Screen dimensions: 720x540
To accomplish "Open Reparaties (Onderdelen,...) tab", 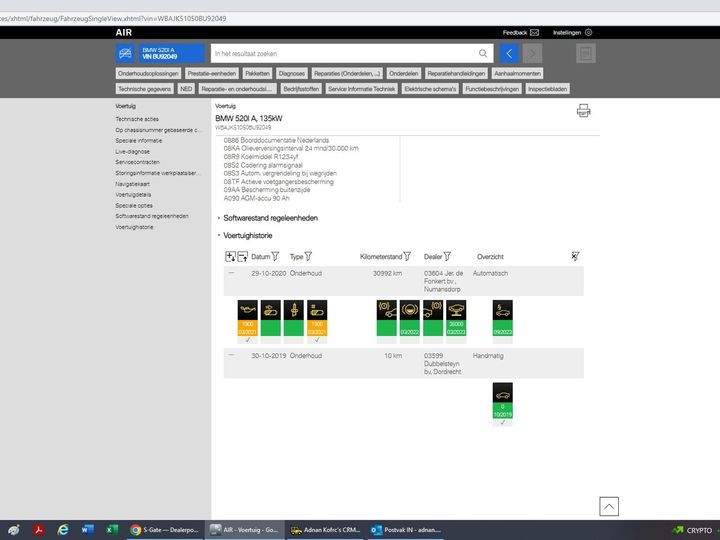I will 347,73.
